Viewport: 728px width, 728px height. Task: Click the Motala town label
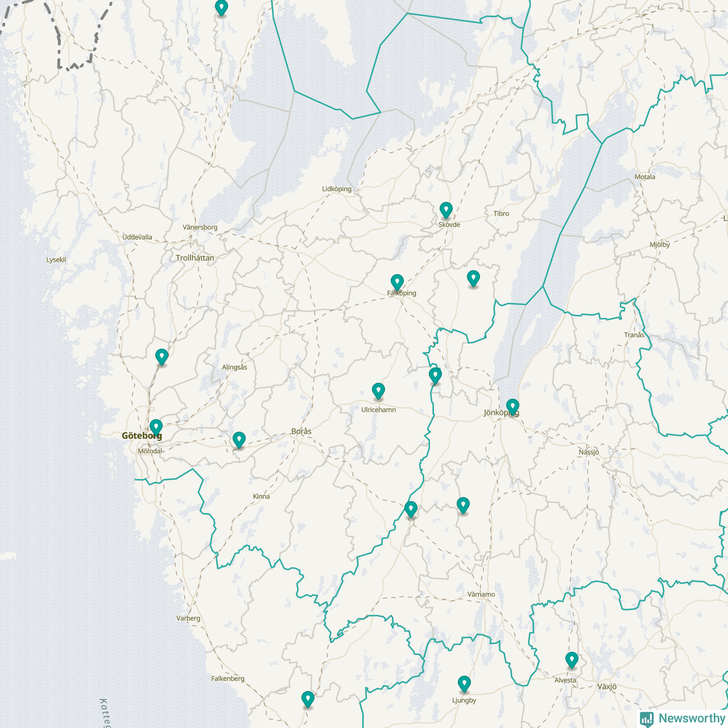click(x=644, y=177)
